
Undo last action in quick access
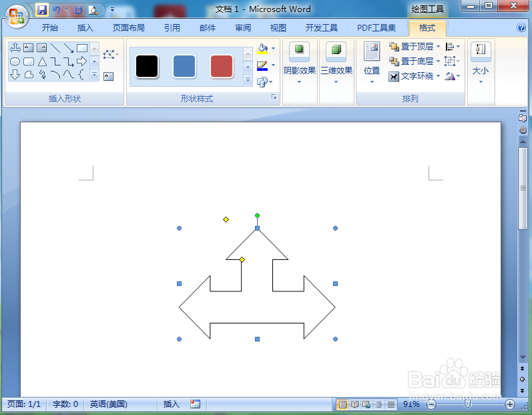pyautogui.click(x=56, y=10)
